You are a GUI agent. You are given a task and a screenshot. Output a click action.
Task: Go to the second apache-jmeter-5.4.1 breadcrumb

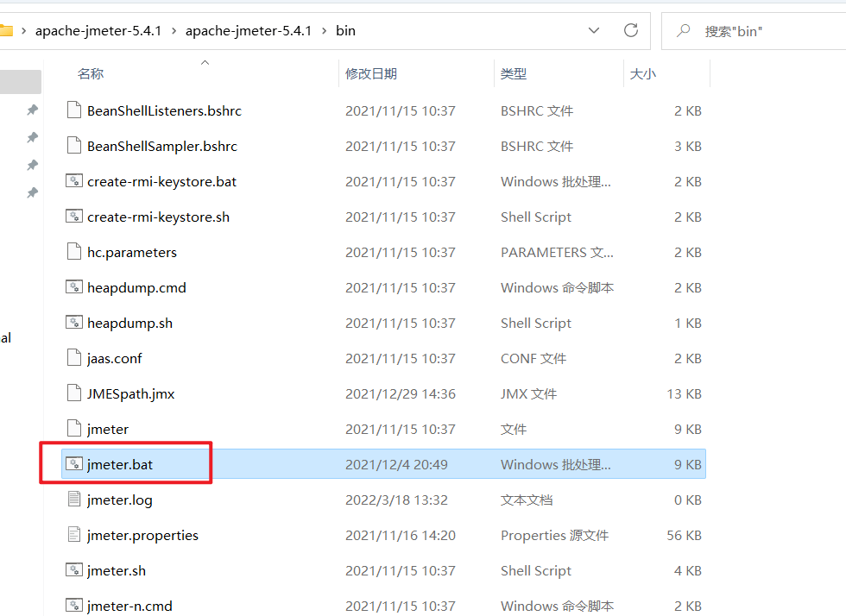click(x=249, y=31)
